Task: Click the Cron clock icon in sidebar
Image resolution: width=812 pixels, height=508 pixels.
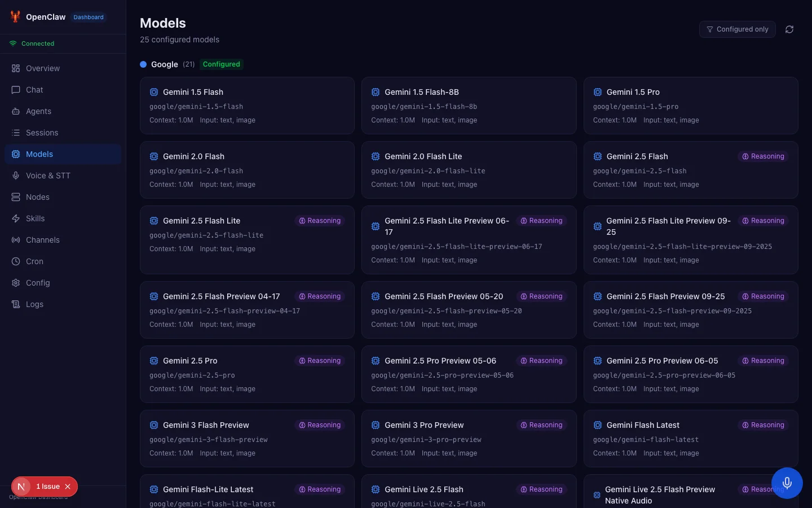Action: (x=16, y=261)
